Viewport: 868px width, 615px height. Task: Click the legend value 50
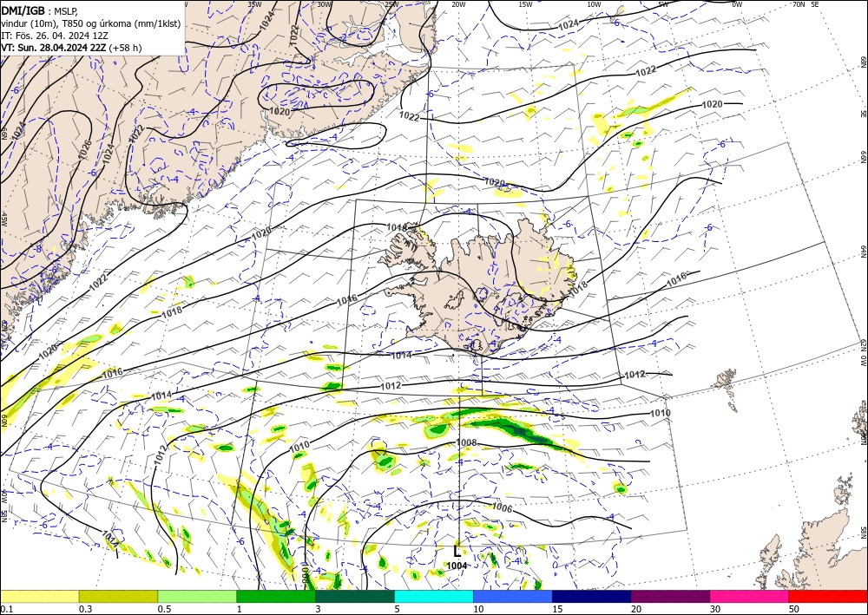[x=794, y=609]
